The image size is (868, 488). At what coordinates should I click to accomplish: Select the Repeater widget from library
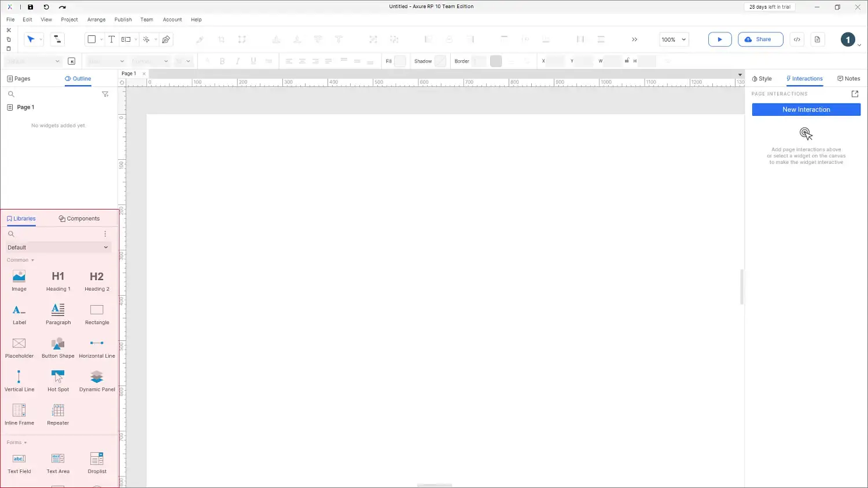click(58, 414)
